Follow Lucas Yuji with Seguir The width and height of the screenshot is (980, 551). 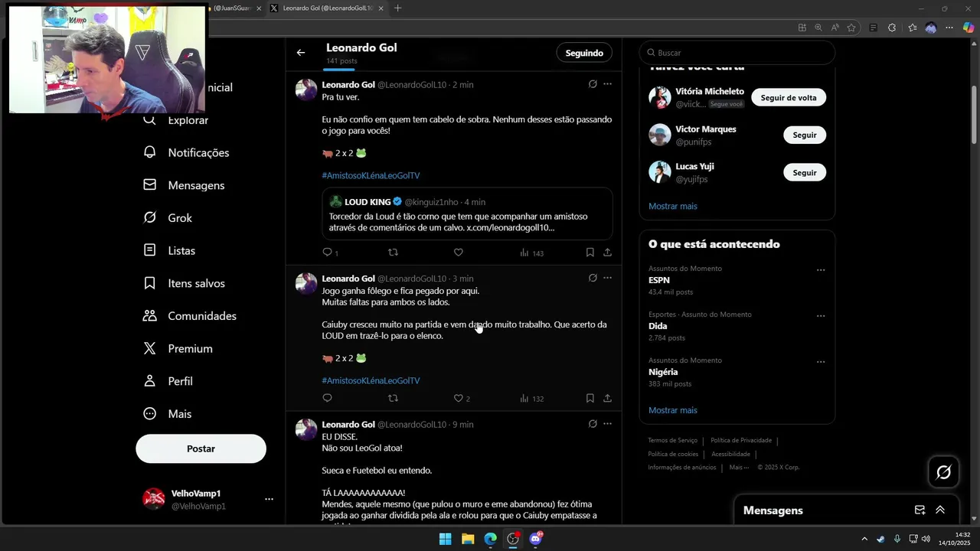pos(804,172)
